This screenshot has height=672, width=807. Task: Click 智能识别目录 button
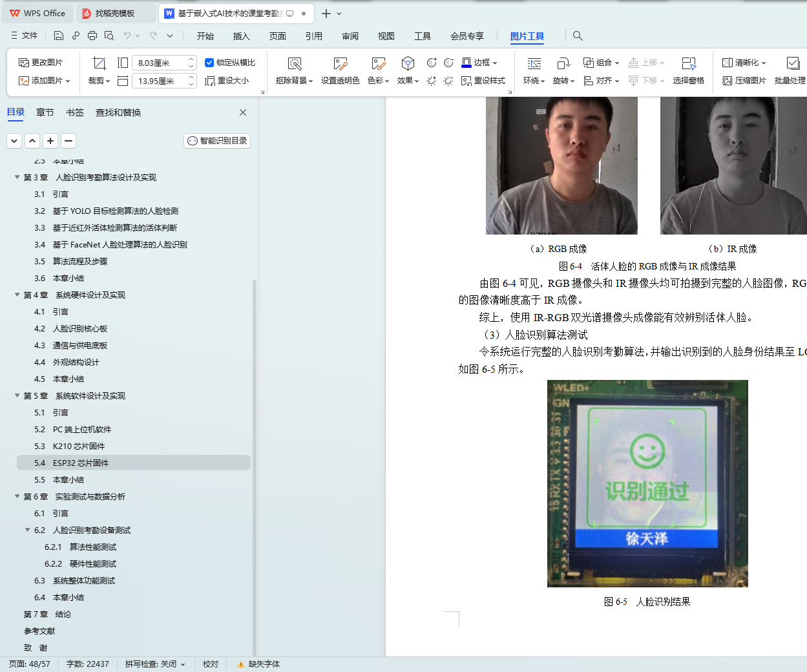pyautogui.click(x=217, y=141)
